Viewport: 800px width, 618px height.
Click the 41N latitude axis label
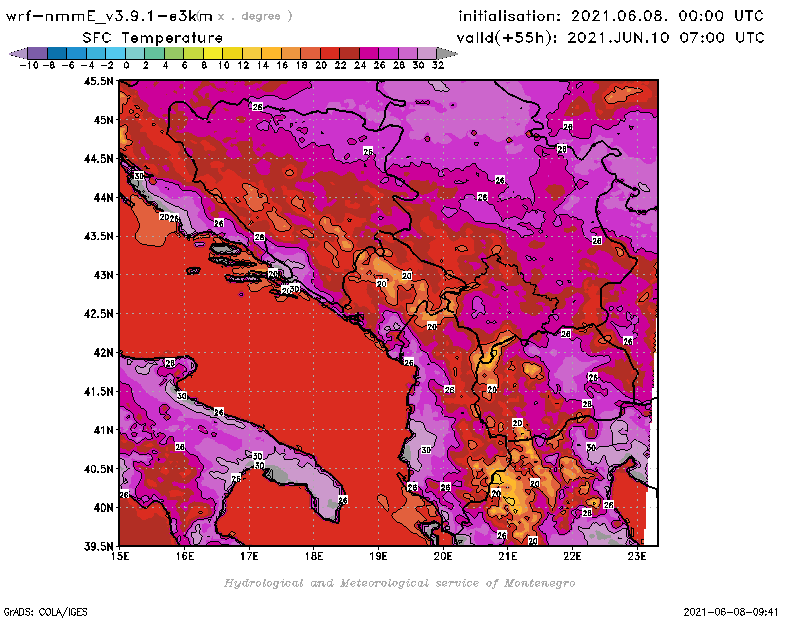point(103,430)
